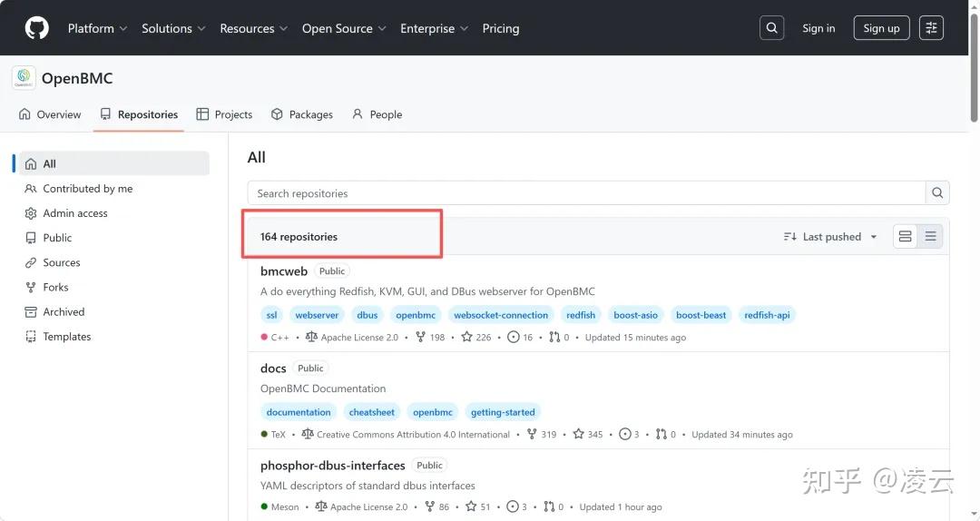Screen dimensions: 980x521
Task: Open the appearance settings icon next to Sign up
Action: [x=931, y=28]
